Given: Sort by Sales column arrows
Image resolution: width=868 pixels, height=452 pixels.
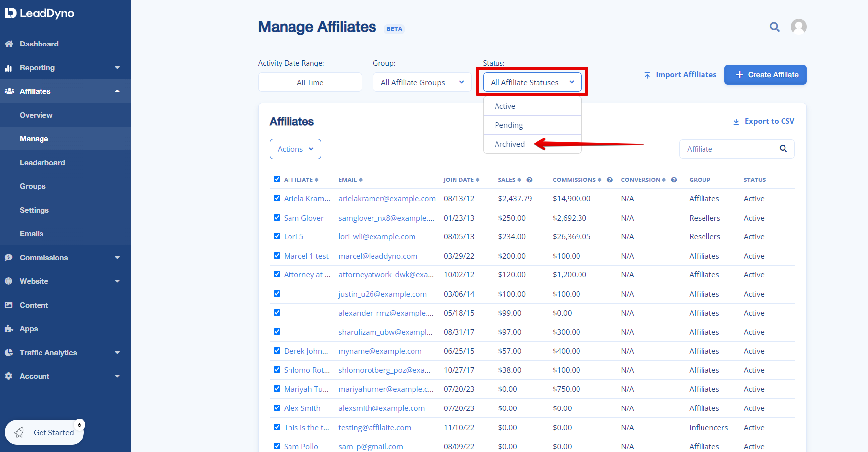Looking at the screenshot, I should pos(519,180).
